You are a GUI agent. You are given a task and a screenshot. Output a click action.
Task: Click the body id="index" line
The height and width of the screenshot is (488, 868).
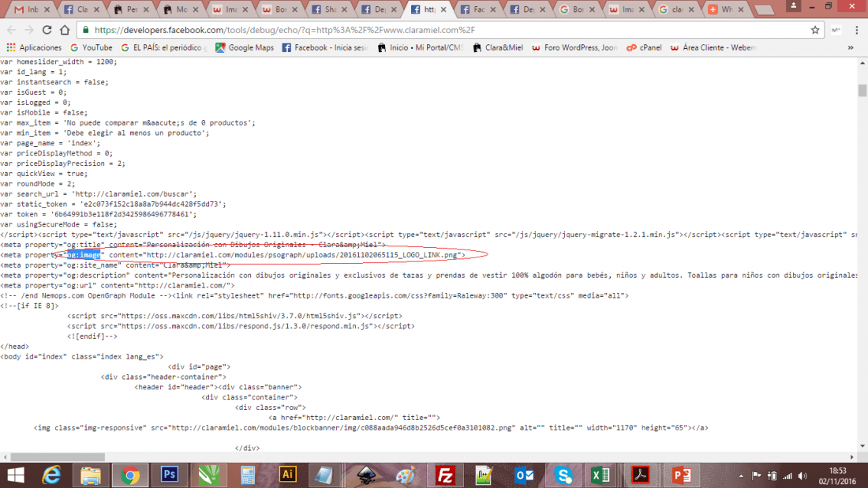(82, 357)
